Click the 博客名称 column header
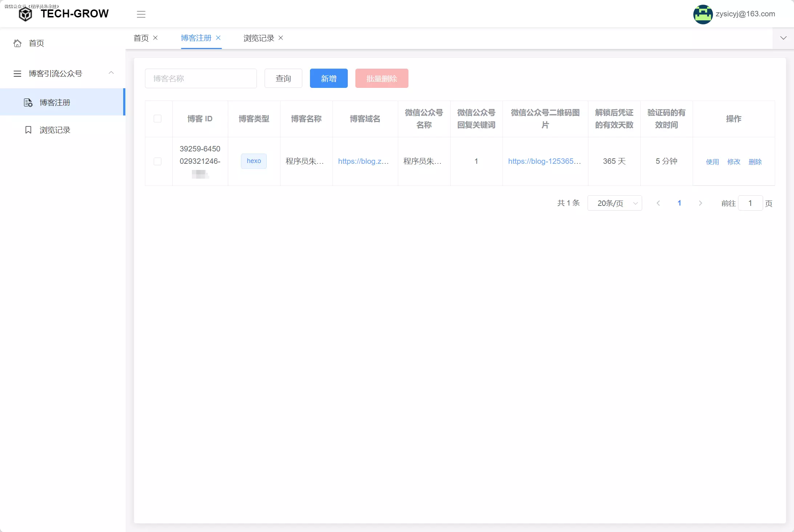Image resolution: width=794 pixels, height=532 pixels. (306, 119)
